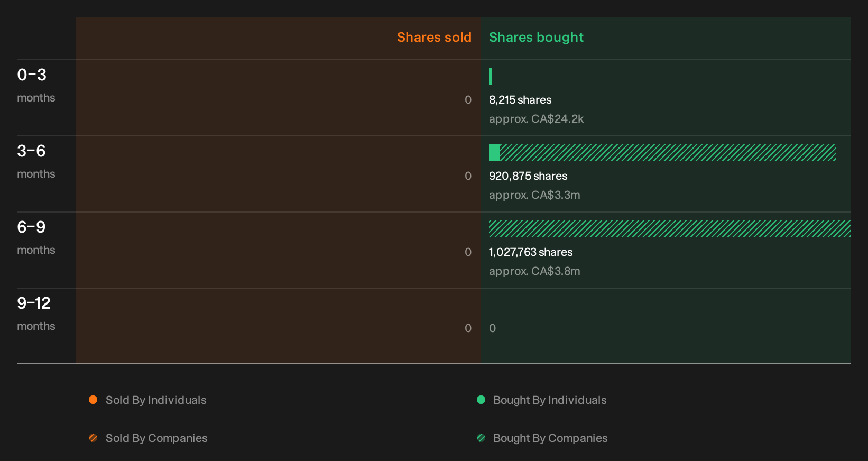Click the green Bought By Individuals legend dot
The width and height of the screenshot is (868, 461).
pos(481,400)
